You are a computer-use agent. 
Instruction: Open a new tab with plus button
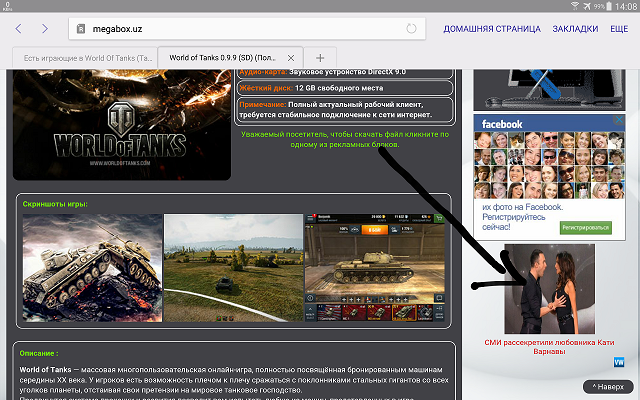[x=320, y=58]
